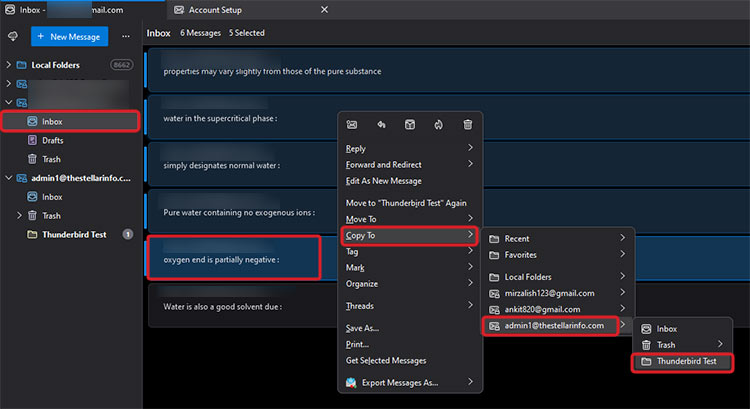The height and width of the screenshot is (409, 750).
Task: Expand the blurred account below Local Folders
Action: [x=8, y=83]
